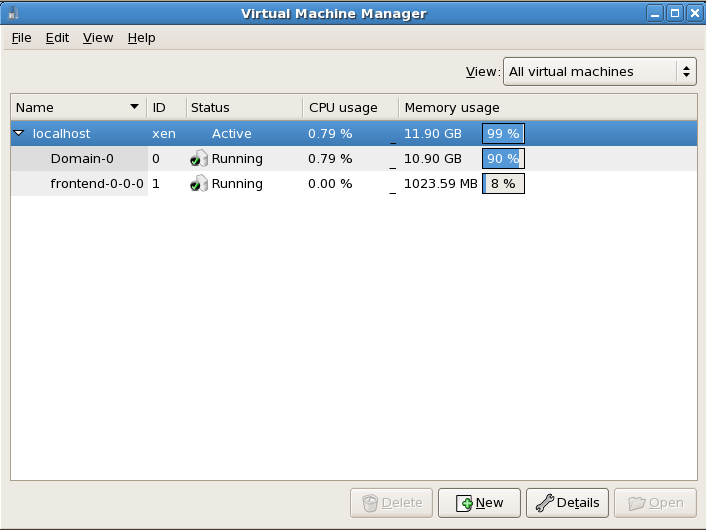Sort by the CPU usage column header
The width and height of the screenshot is (706, 530).
pos(343,108)
